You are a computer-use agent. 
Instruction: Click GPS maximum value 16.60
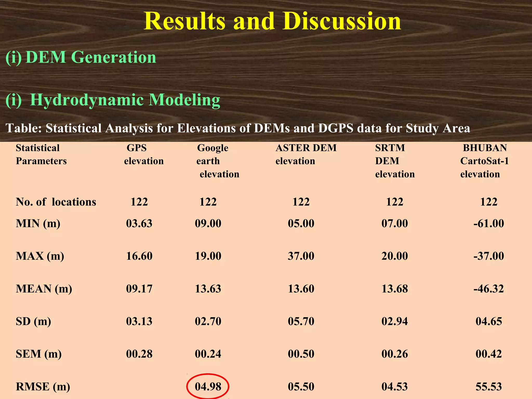coord(139,256)
